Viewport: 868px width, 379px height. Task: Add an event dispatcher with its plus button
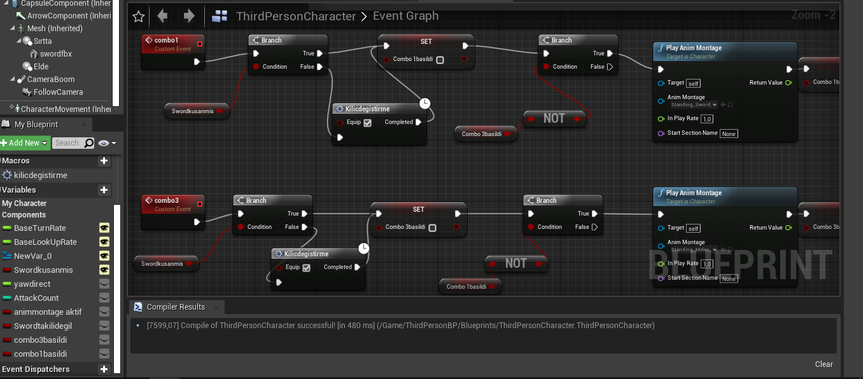104,369
